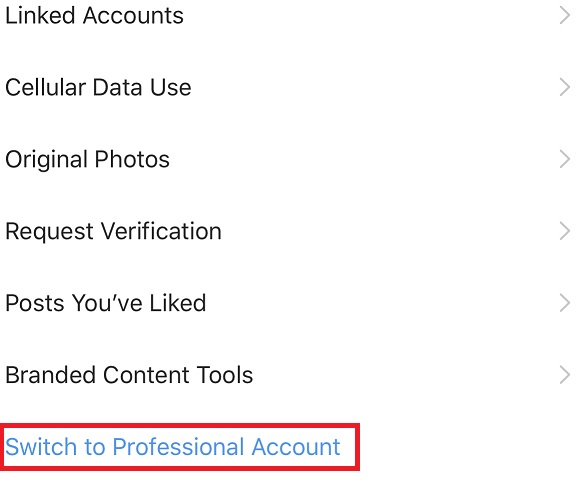Tap the chevron beside Cellular Data Use
The width and height of the screenshot is (583, 485).
click(x=565, y=87)
